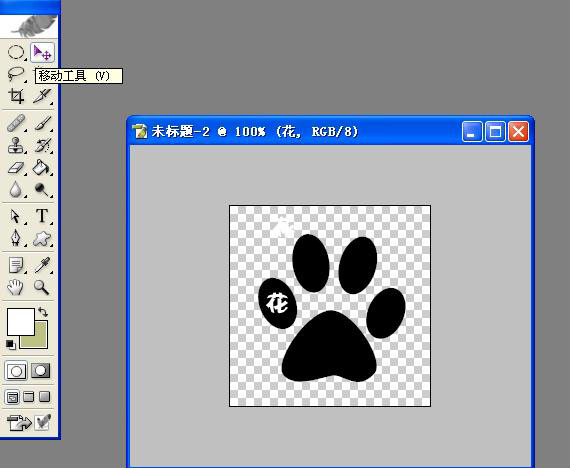Select the Brush tool

(42, 123)
